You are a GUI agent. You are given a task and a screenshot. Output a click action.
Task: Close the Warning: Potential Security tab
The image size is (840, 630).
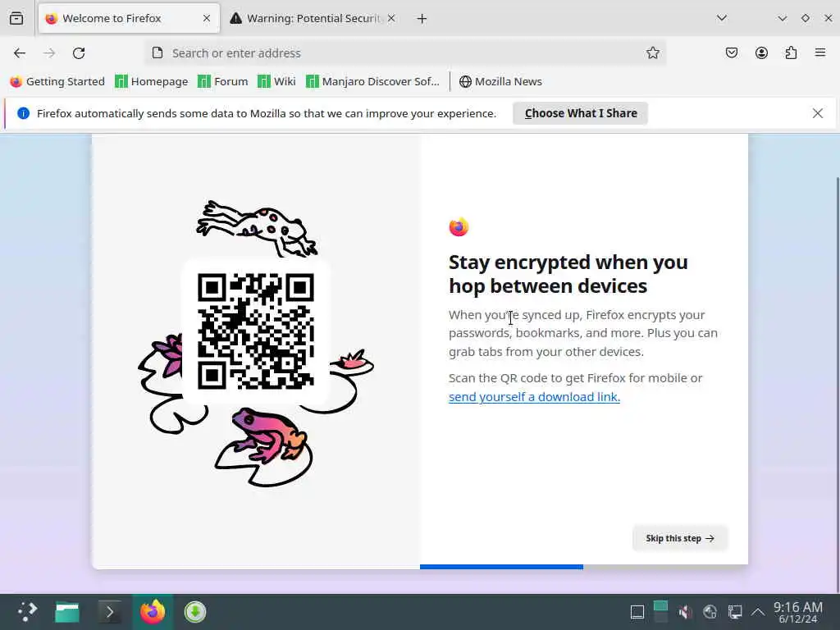(391, 18)
